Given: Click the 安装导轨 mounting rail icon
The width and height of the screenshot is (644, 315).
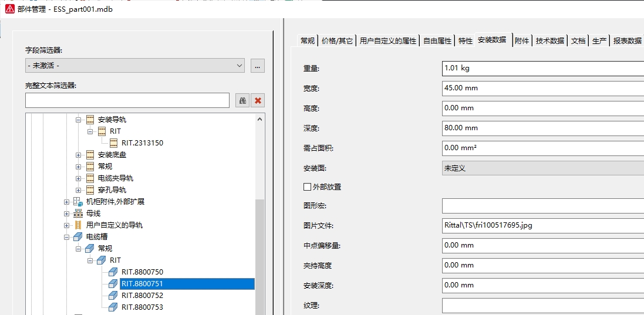Looking at the screenshot, I should [90, 120].
